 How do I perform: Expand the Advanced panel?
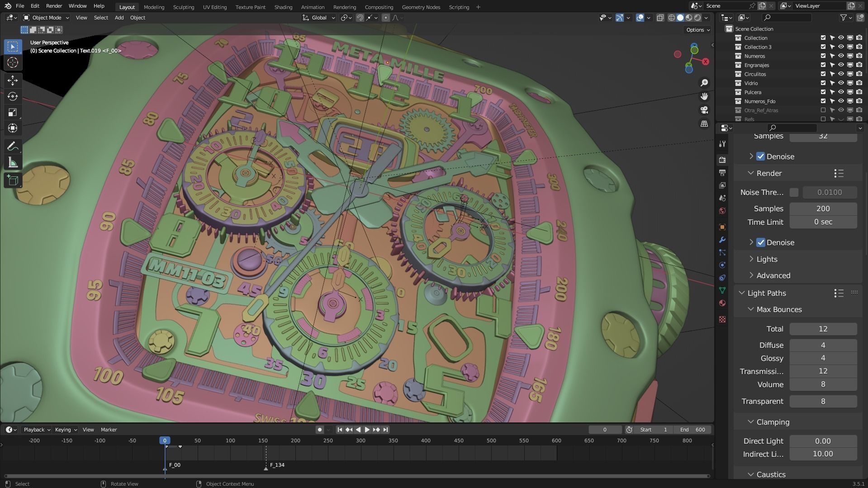coord(773,275)
